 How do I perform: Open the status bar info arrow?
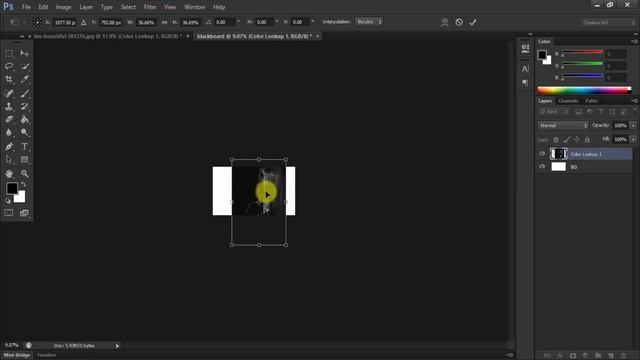pos(117,346)
